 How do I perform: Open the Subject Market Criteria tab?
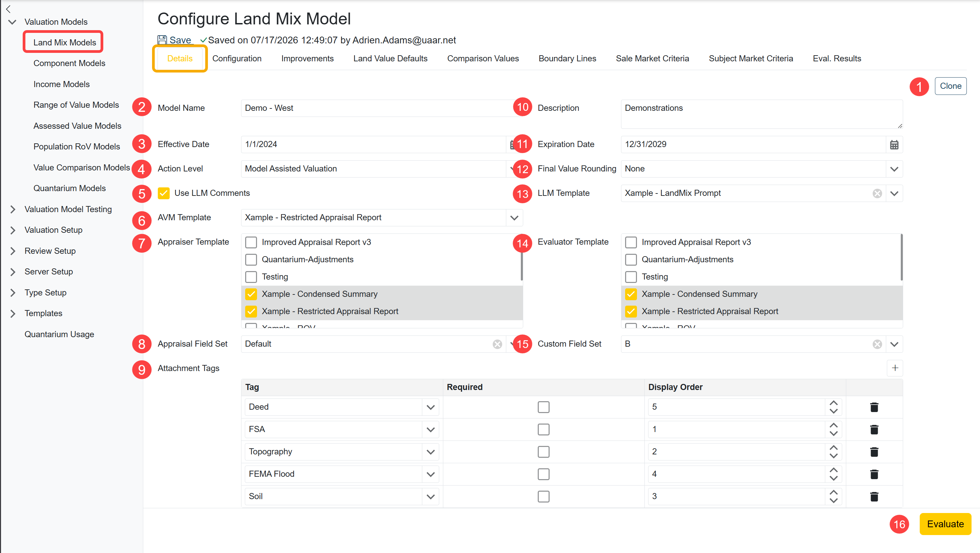click(x=751, y=59)
